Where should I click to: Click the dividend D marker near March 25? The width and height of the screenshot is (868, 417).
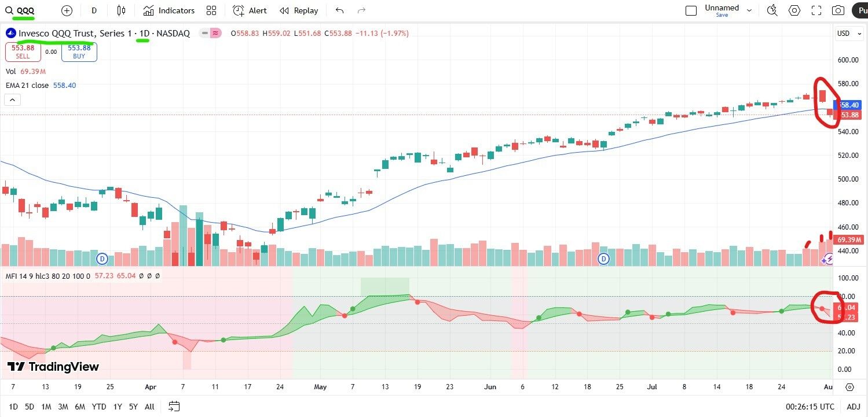(102, 259)
